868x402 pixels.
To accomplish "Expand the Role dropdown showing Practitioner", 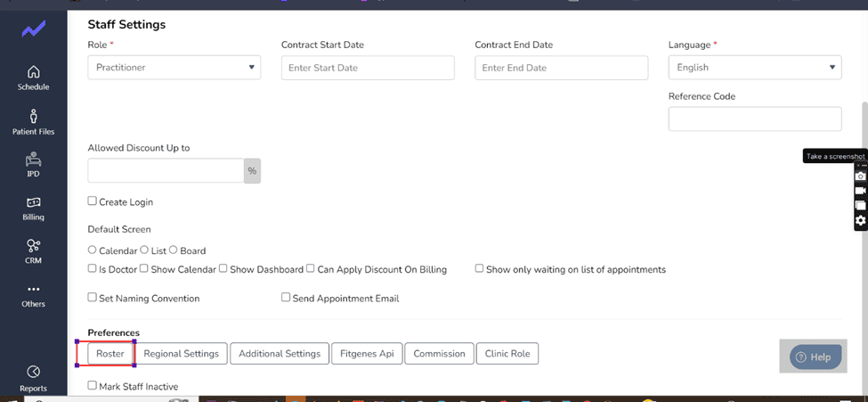I will tap(174, 67).
